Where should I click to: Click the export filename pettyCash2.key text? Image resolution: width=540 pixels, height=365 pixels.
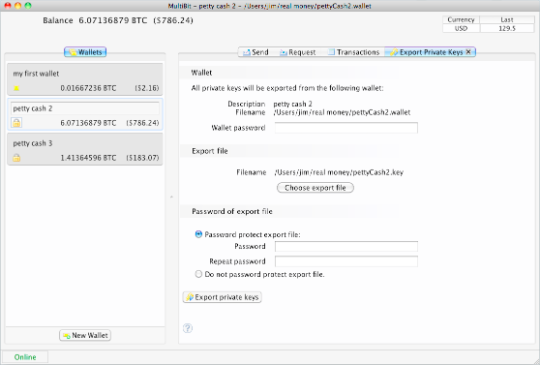point(339,172)
